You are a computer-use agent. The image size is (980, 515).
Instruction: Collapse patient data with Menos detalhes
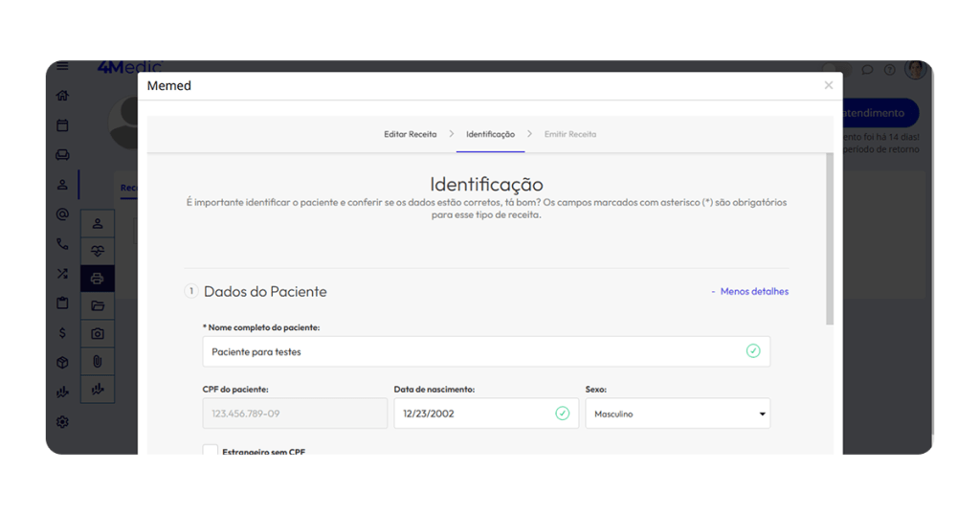[750, 291]
